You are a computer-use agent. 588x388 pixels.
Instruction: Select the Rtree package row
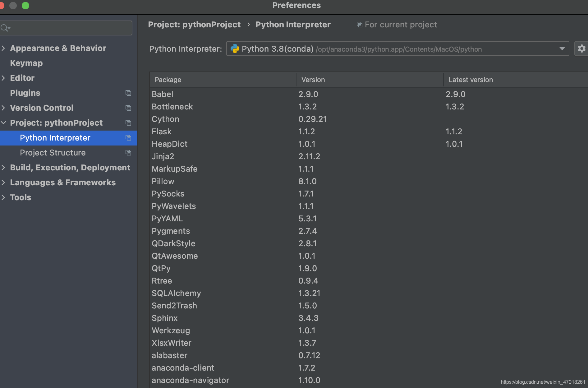pos(369,281)
